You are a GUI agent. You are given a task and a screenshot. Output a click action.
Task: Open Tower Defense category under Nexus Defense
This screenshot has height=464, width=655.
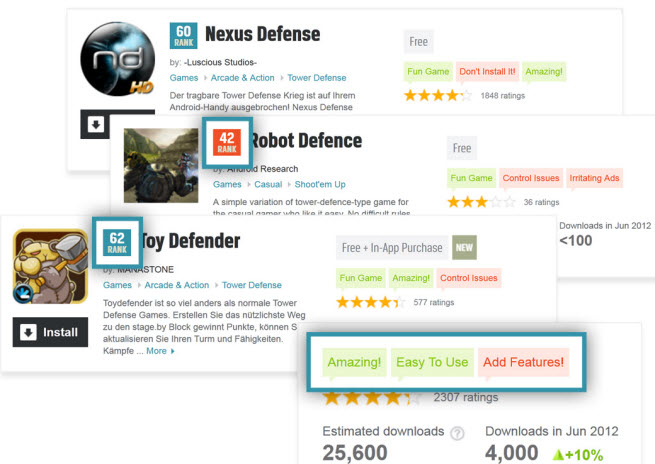[317, 78]
